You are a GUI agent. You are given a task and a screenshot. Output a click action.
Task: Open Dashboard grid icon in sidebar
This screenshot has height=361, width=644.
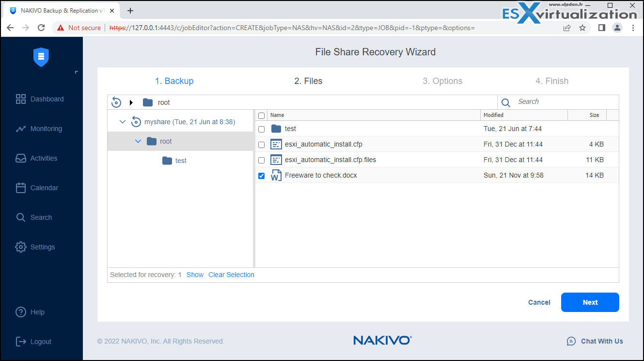pos(21,99)
